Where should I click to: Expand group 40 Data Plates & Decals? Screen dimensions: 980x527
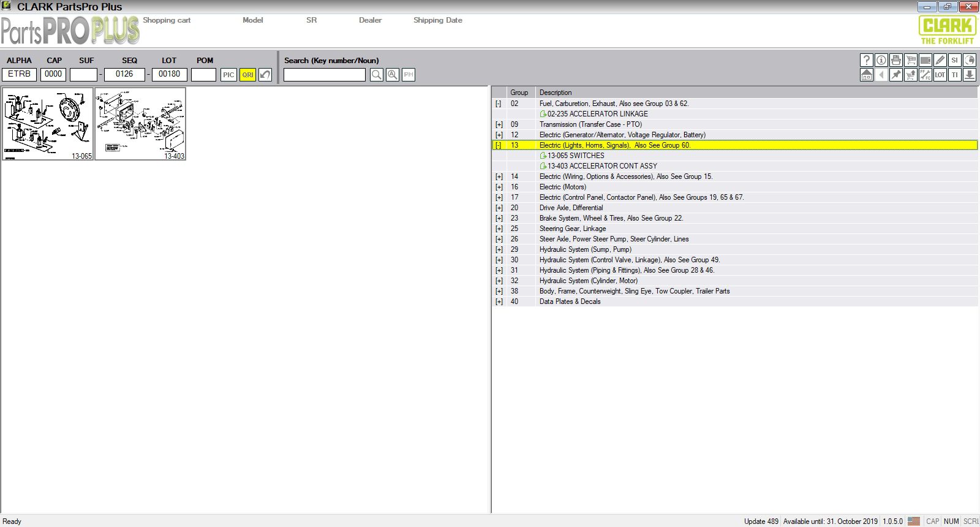(499, 301)
